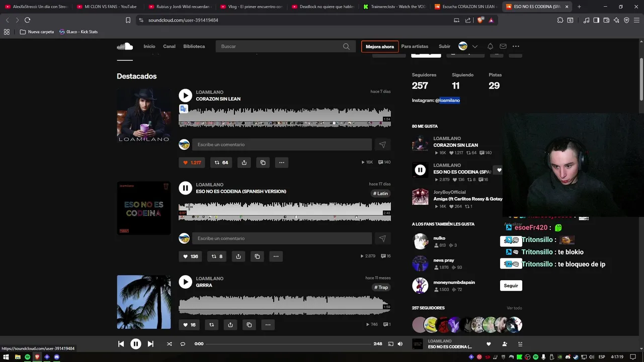Click the player volume speaker icon

pyautogui.click(x=400, y=344)
